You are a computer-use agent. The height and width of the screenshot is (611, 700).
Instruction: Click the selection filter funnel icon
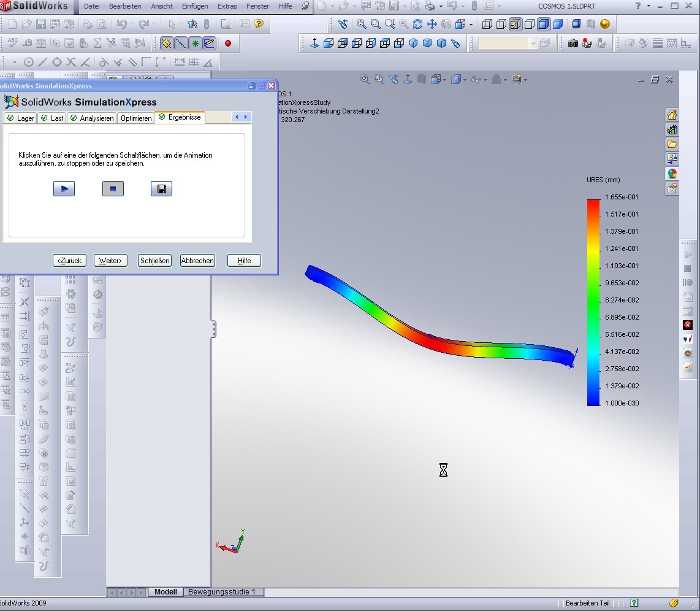point(192,24)
